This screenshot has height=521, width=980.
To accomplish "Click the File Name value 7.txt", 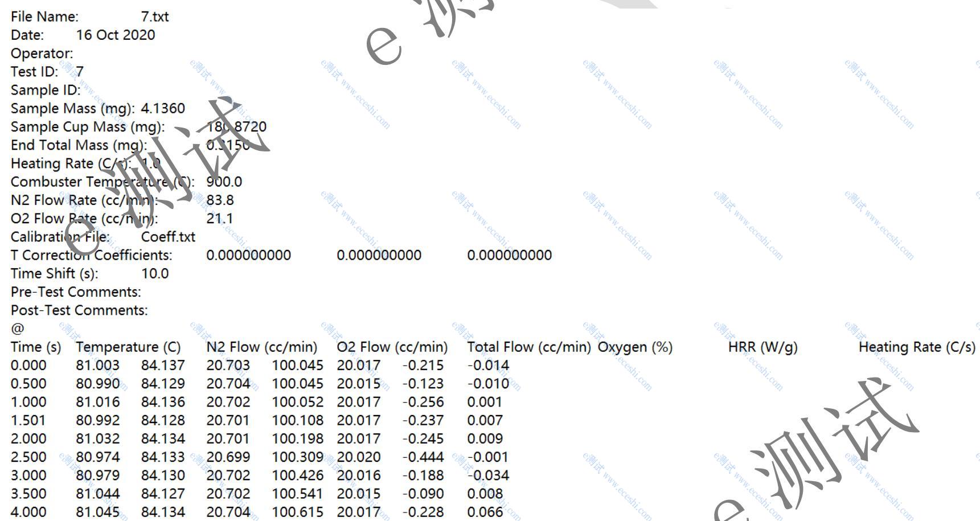I will tap(155, 17).
